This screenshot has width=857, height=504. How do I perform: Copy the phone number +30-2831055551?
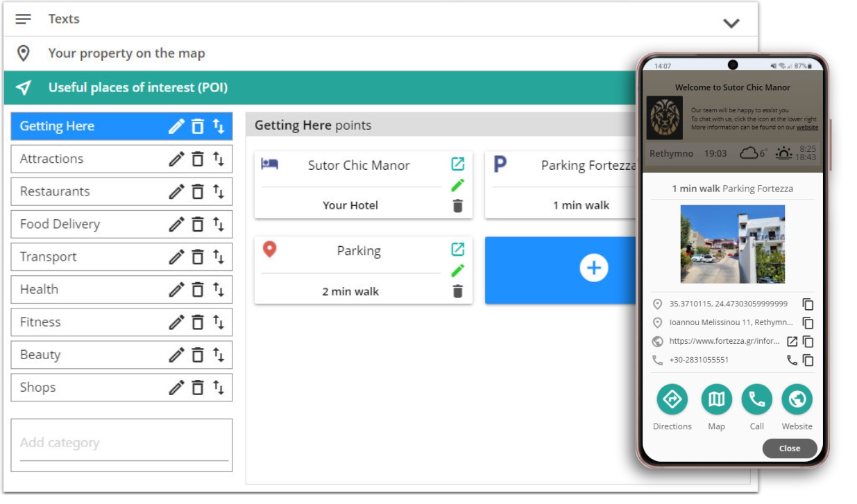click(808, 360)
